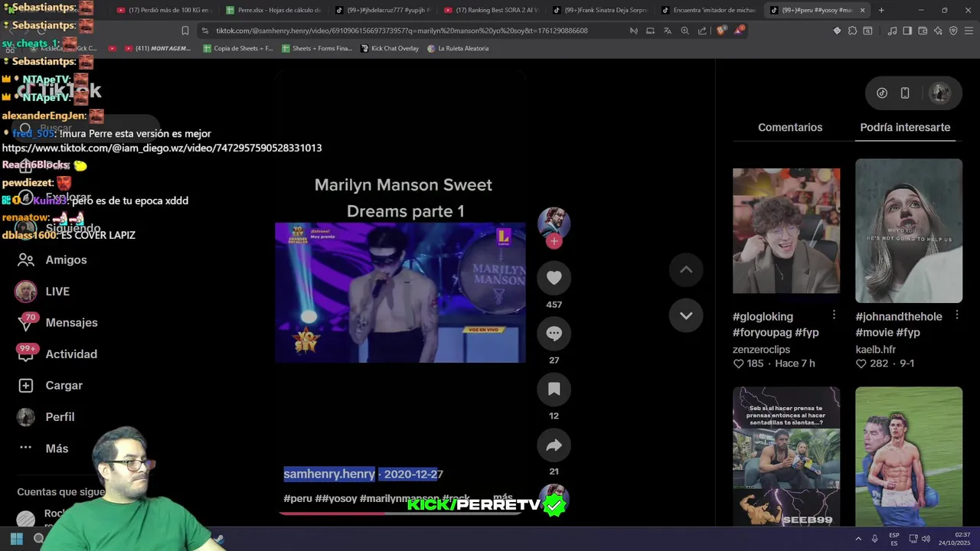Open the Leo AI sparkle icon
Image resolution: width=980 pixels, height=551 pixels.
point(938,31)
